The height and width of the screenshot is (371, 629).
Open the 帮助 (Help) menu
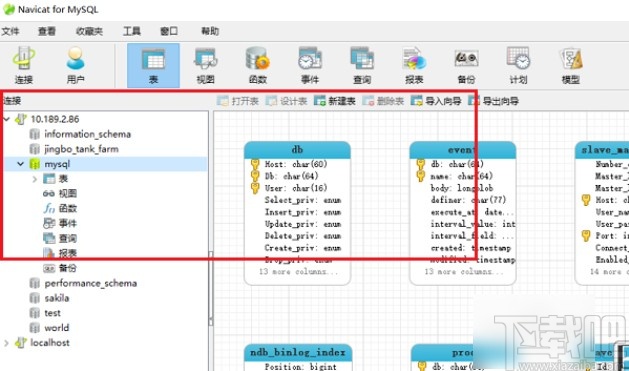(x=210, y=31)
